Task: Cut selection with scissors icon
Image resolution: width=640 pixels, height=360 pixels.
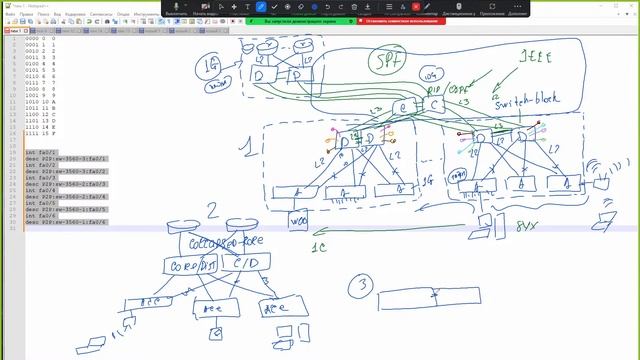Action: [63, 21]
